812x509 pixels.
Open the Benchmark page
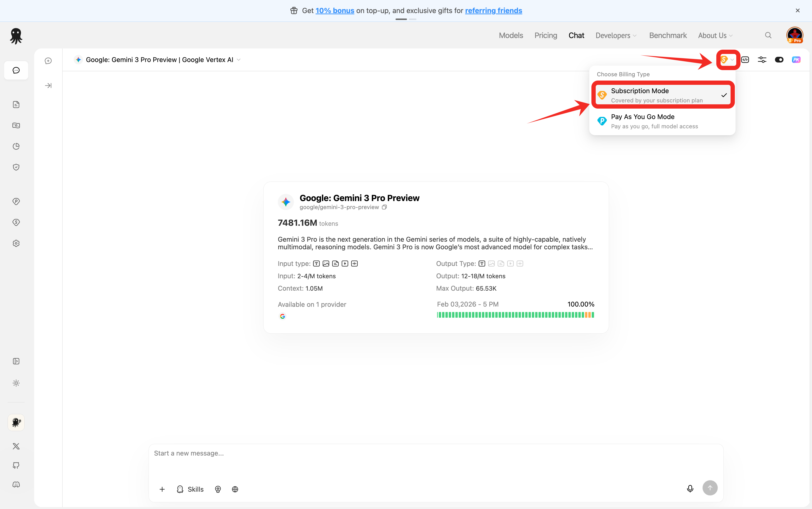coord(668,35)
